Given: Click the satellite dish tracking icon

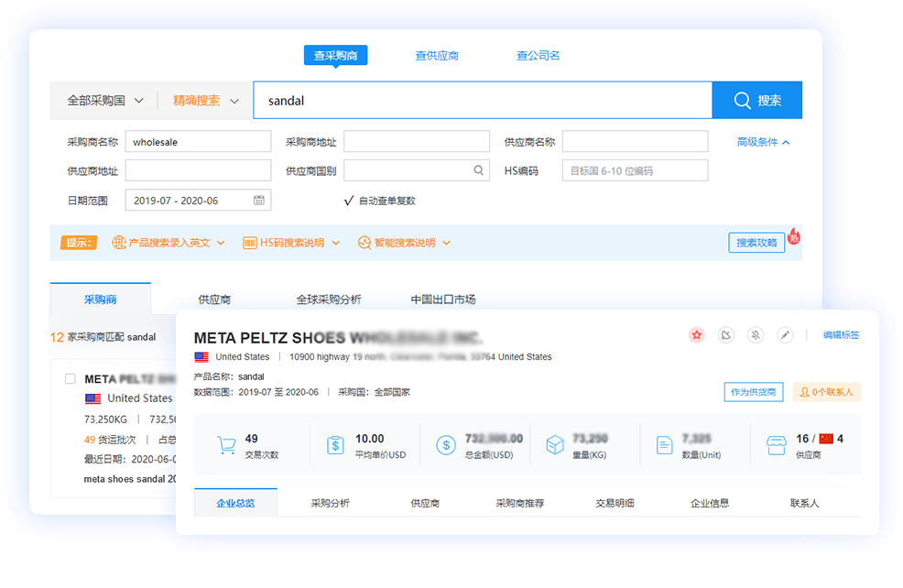Looking at the screenshot, I should tap(726, 335).
